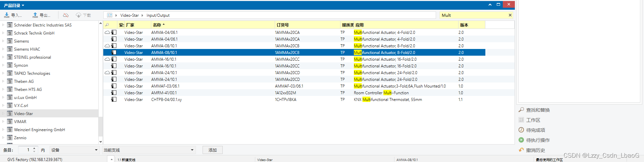The width and height of the screenshot is (644, 162).
Task: Click the Pending operations (待执行操作) icon
Action: [x=521, y=140]
